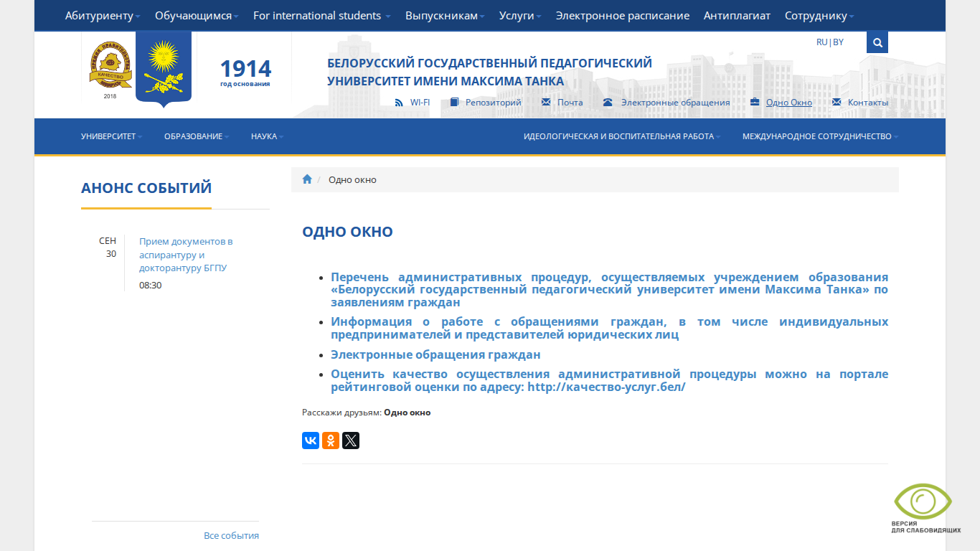Image resolution: width=980 pixels, height=551 pixels.
Task: Open the Репозиторий link
Action: coord(494,103)
